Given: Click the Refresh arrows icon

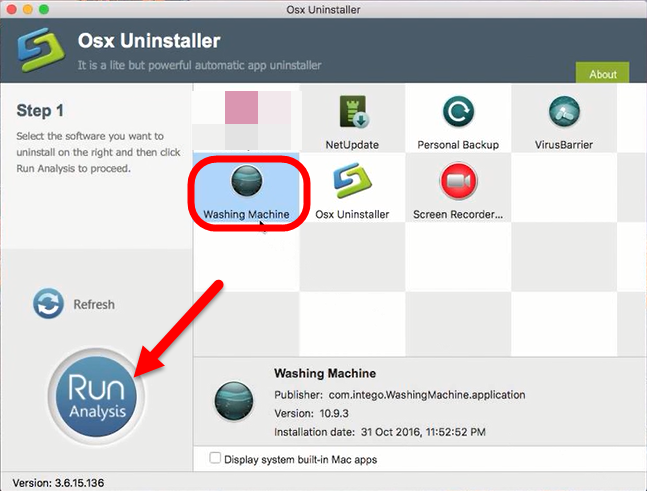Looking at the screenshot, I should tap(49, 304).
